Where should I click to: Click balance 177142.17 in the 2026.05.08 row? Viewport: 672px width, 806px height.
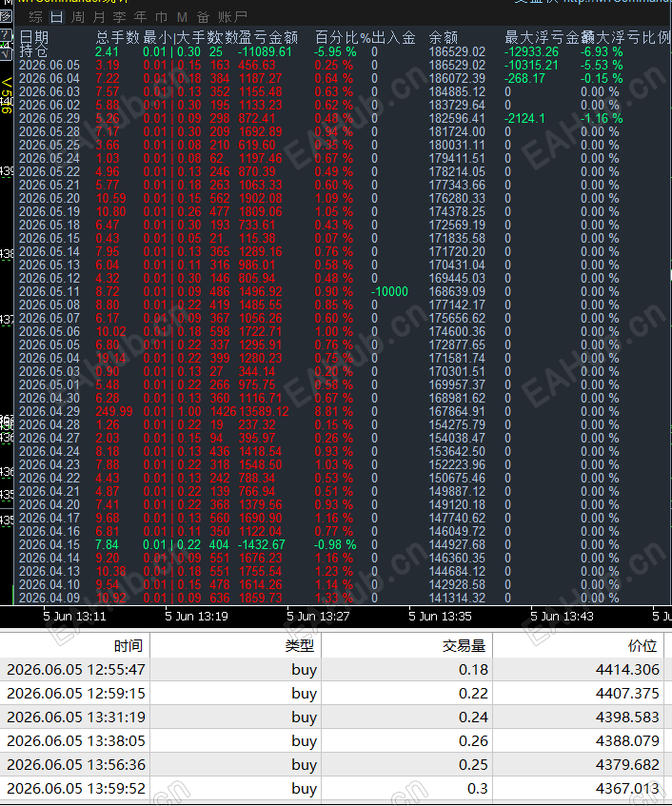tap(457, 305)
